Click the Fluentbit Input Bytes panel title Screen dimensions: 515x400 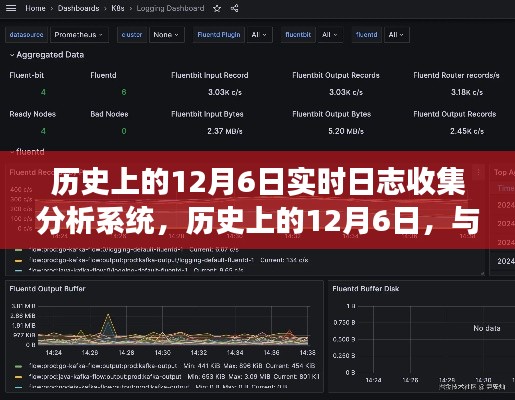point(207,114)
